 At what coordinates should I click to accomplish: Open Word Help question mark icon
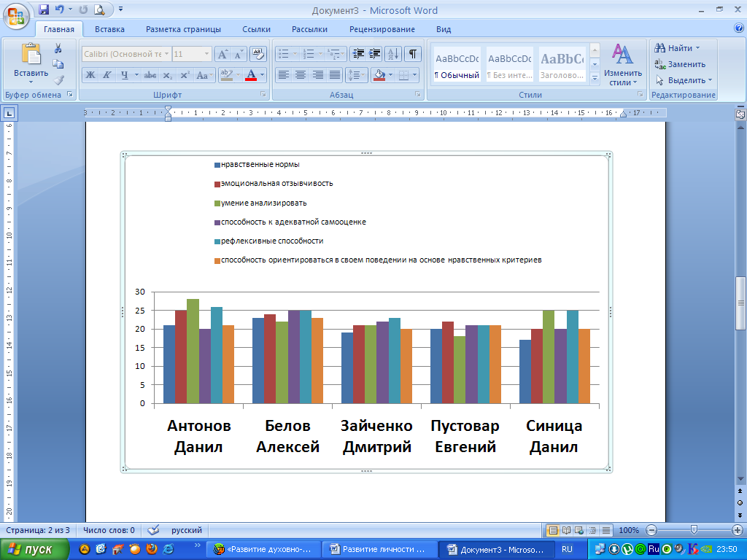(739, 28)
